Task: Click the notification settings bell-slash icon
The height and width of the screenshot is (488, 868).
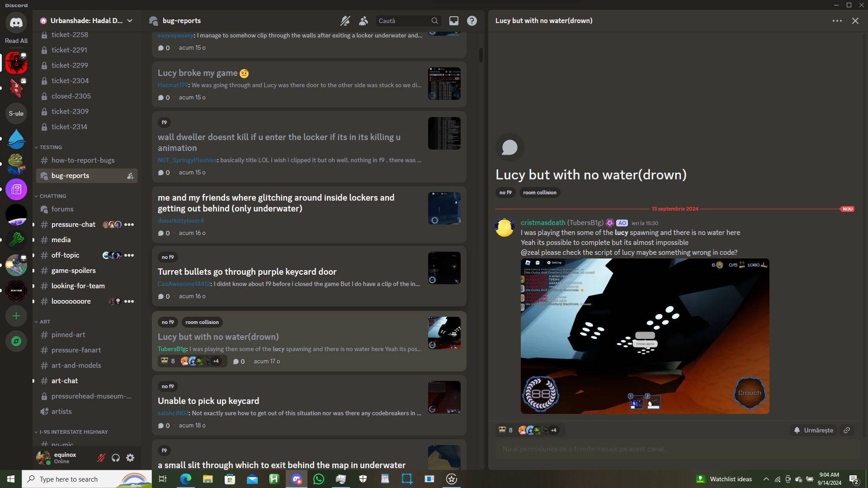Action: click(345, 21)
